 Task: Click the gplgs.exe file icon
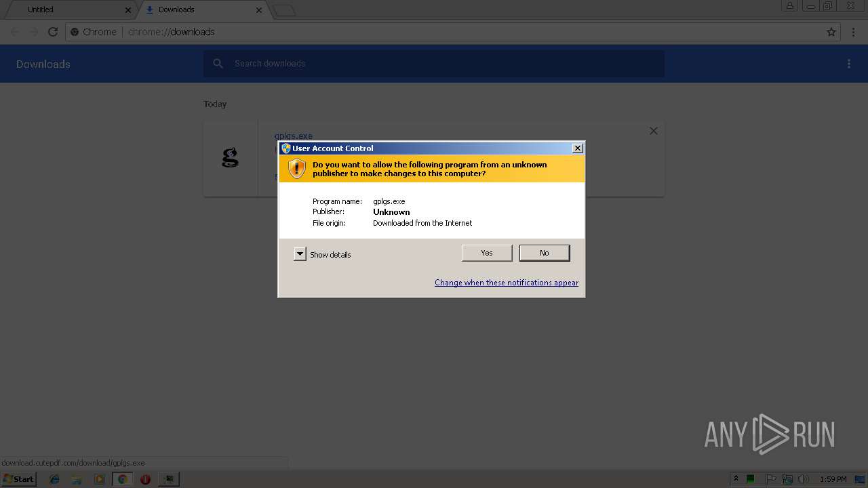[231, 159]
